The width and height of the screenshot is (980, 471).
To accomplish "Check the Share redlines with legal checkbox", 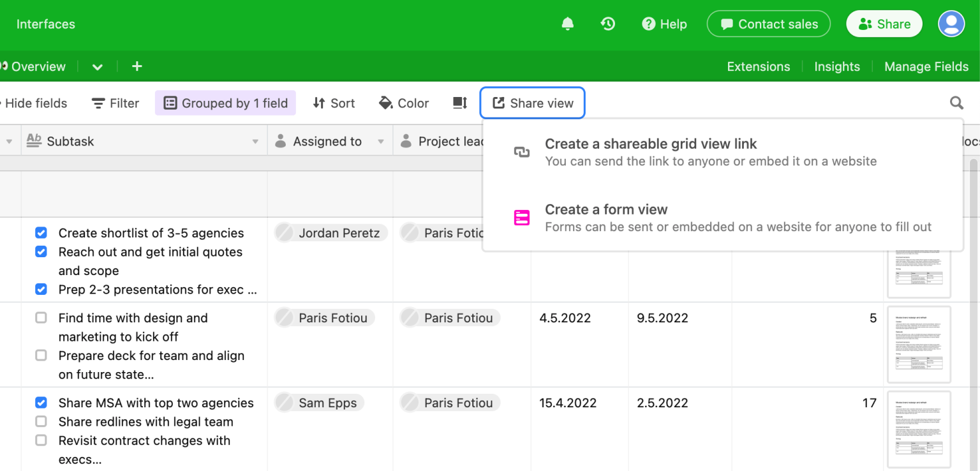I will 41,421.
